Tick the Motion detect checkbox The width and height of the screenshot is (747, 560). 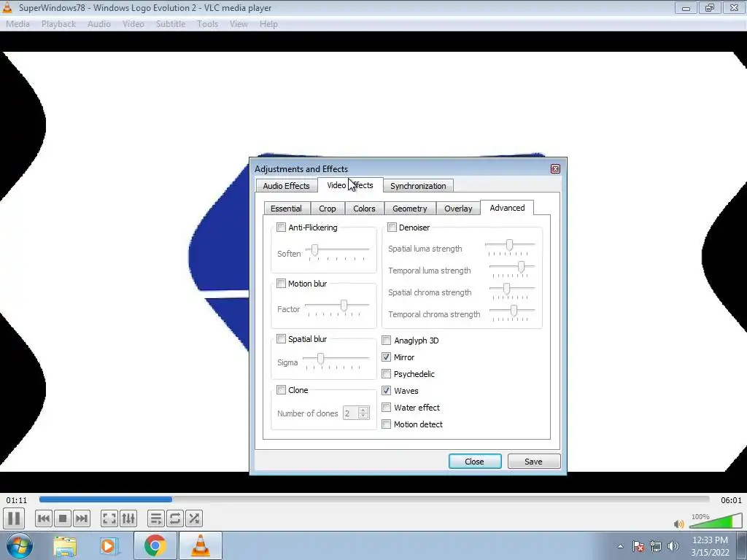pos(387,424)
